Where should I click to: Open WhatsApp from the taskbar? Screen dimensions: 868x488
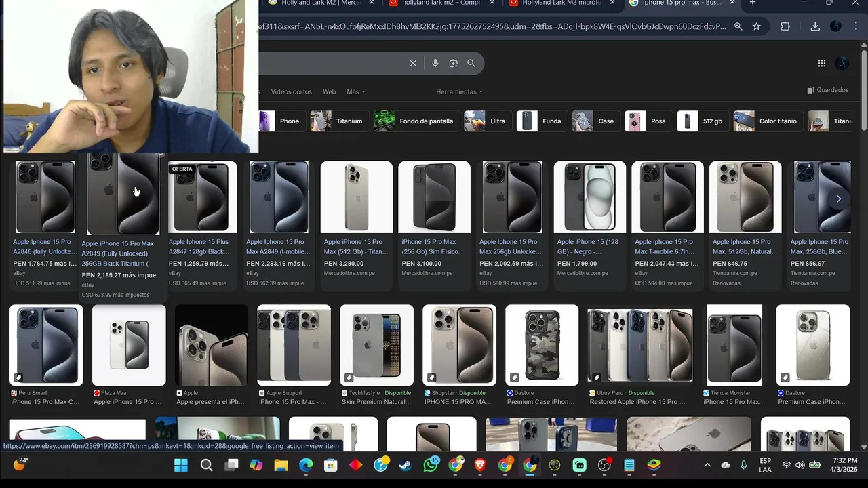point(431,465)
